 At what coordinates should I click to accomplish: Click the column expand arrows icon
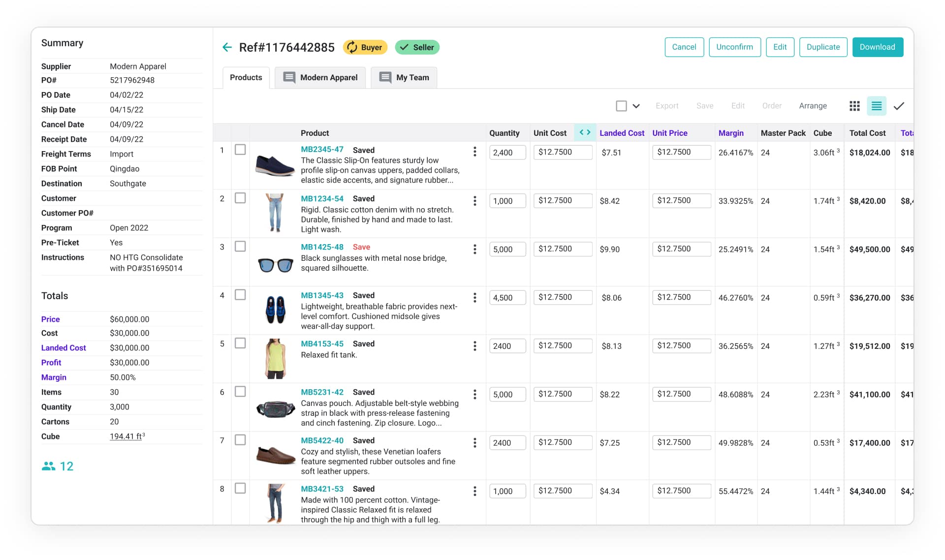585,132
